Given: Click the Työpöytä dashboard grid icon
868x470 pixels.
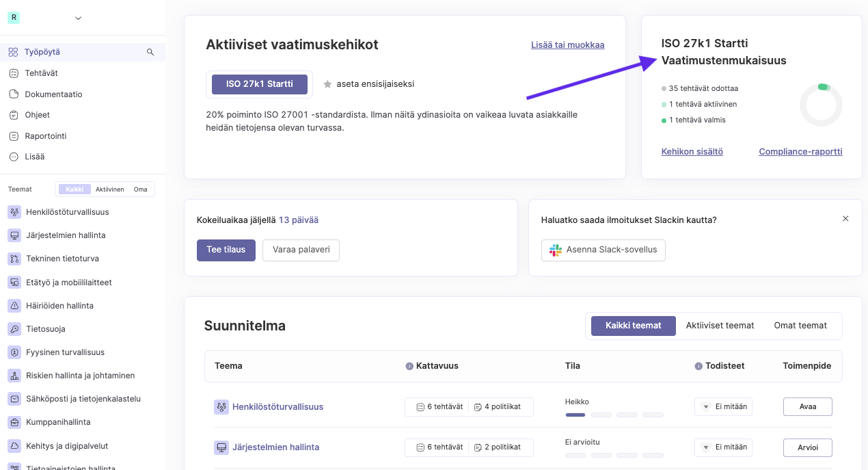Looking at the screenshot, I should [13, 52].
